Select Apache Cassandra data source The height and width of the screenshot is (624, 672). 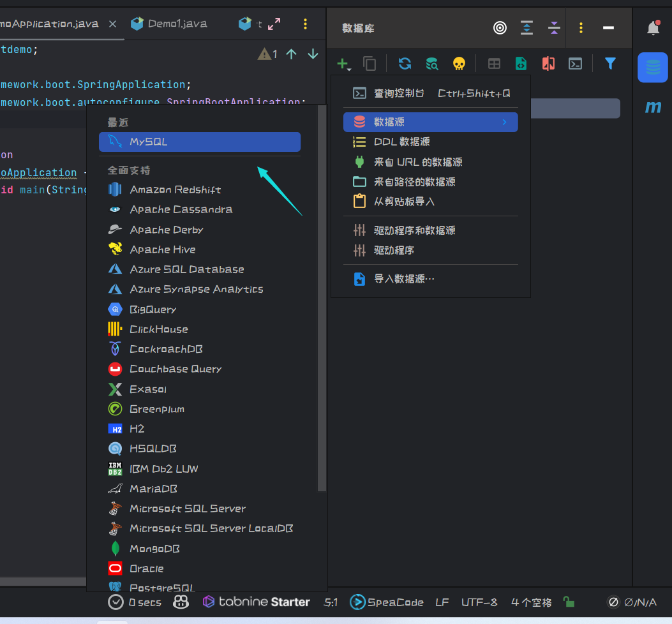coord(200,209)
